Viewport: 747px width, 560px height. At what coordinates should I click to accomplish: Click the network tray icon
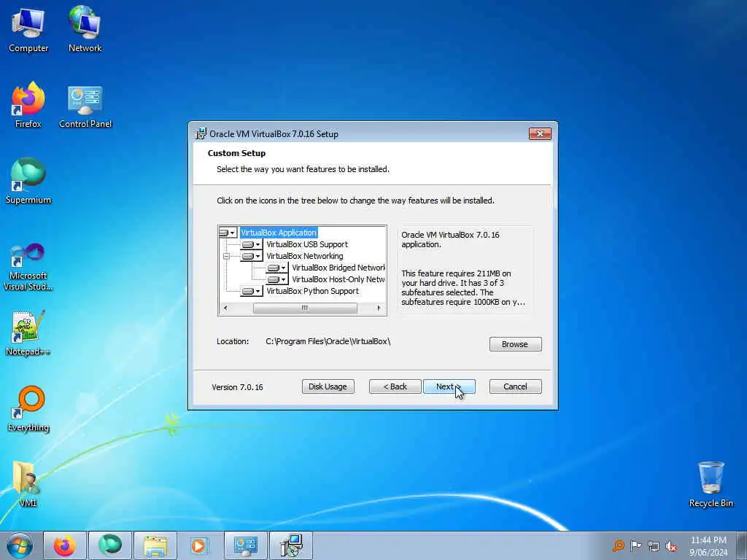click(654, 546)
